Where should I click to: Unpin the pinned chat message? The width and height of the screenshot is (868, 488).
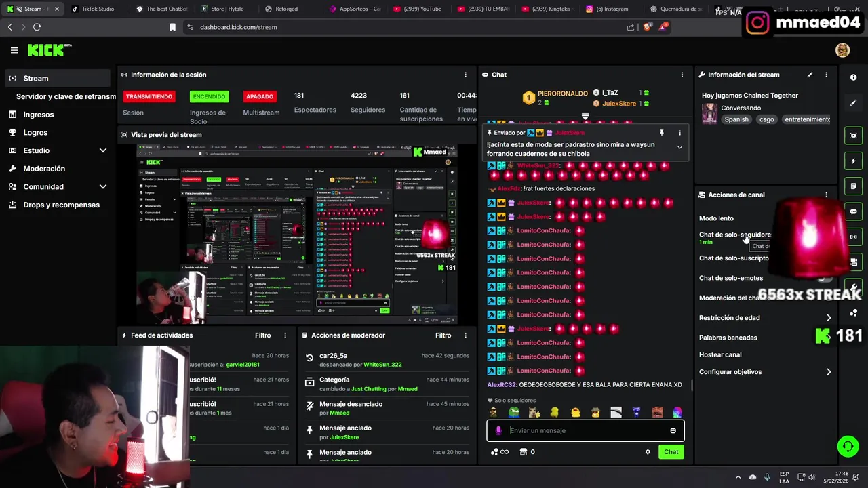pos(662,133)
